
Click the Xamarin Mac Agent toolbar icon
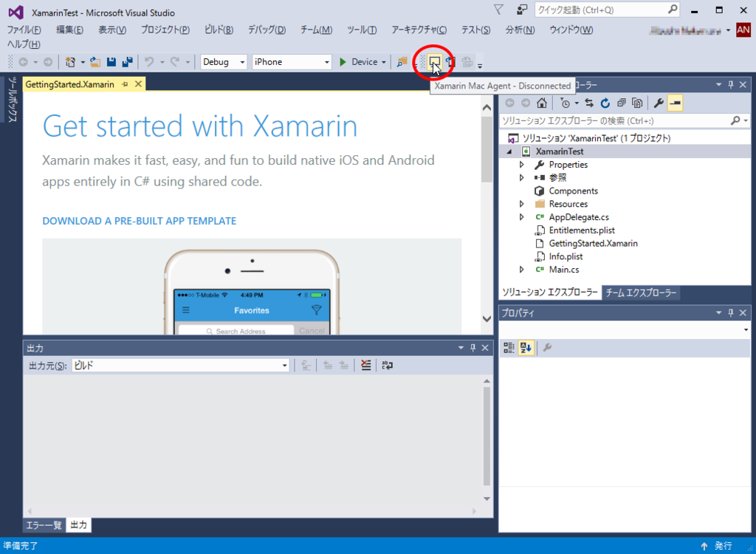pyautogui.click(x=434, y=62)
